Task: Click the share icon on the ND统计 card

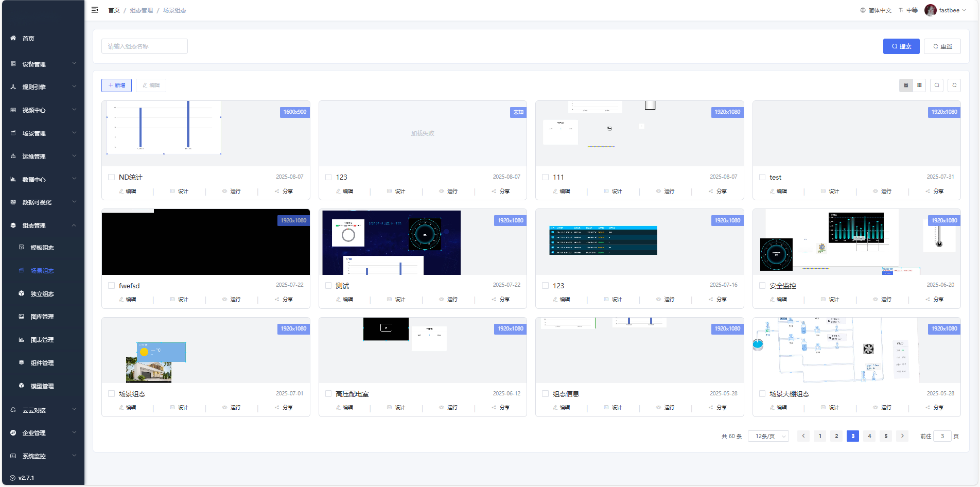Action: pos(284,192)
